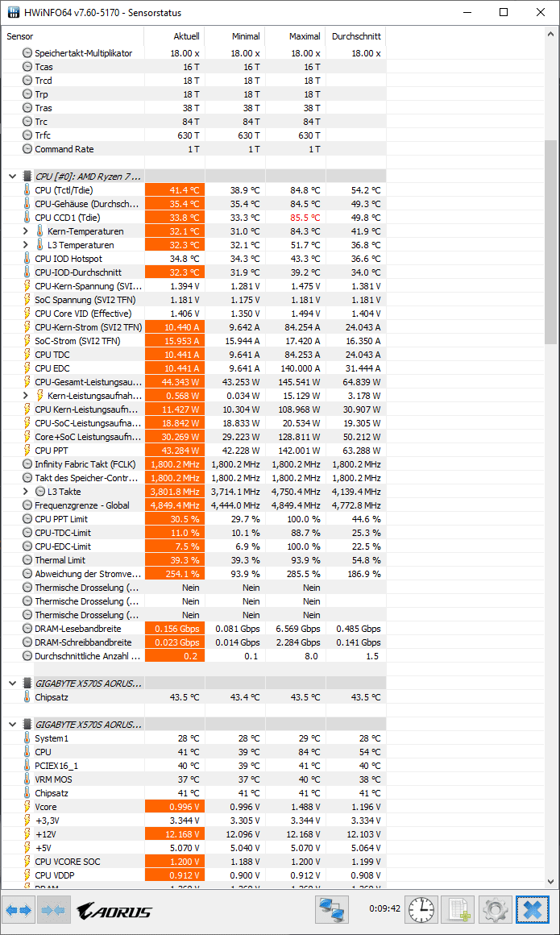Click thermometer icon of CPU (Tctl/Tdie)

pyautogui.click(x=27, y=190)
